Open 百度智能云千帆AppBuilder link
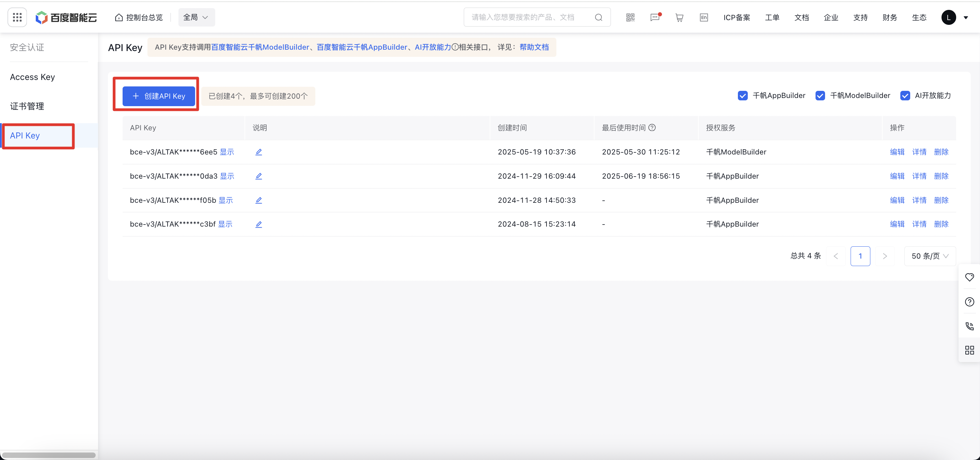980x460 pixels. (362, 47)
